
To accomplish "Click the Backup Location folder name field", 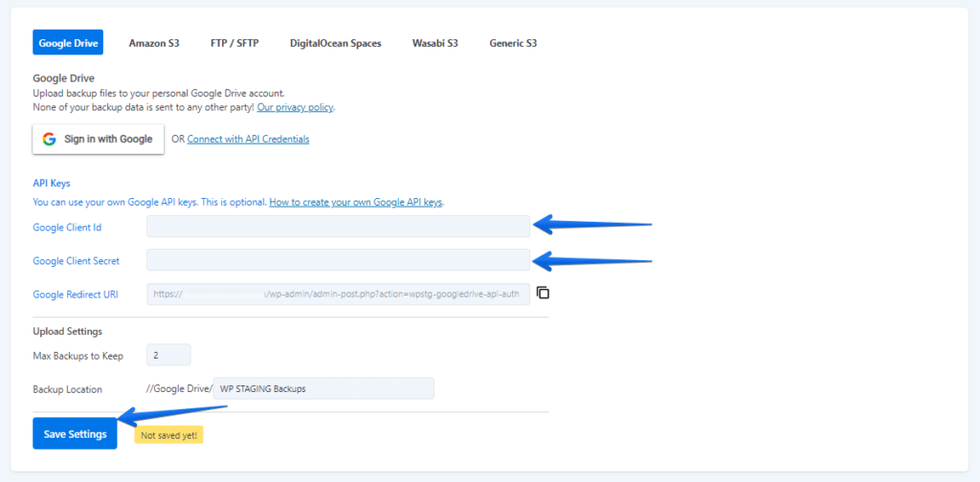I will [323, 388].
